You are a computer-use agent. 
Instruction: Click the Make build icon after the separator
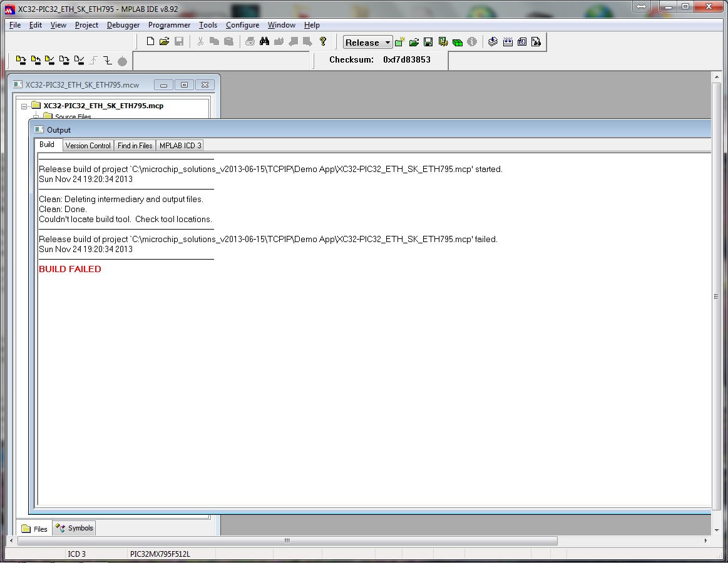[493, 42]
